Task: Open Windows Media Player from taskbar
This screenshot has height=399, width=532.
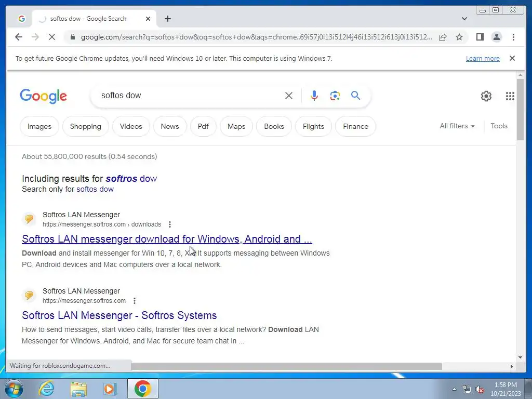Action: (110, 389)
